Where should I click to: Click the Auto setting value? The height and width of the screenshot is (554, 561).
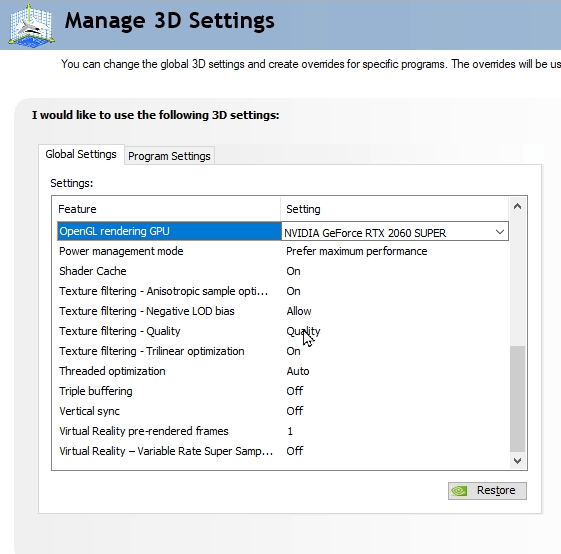pyautogui.click(x=298, y=371)
